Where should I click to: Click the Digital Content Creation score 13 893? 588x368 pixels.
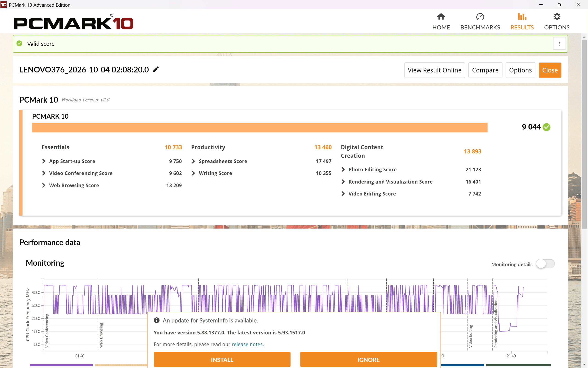pyautogui.click(x=473, y=151)
